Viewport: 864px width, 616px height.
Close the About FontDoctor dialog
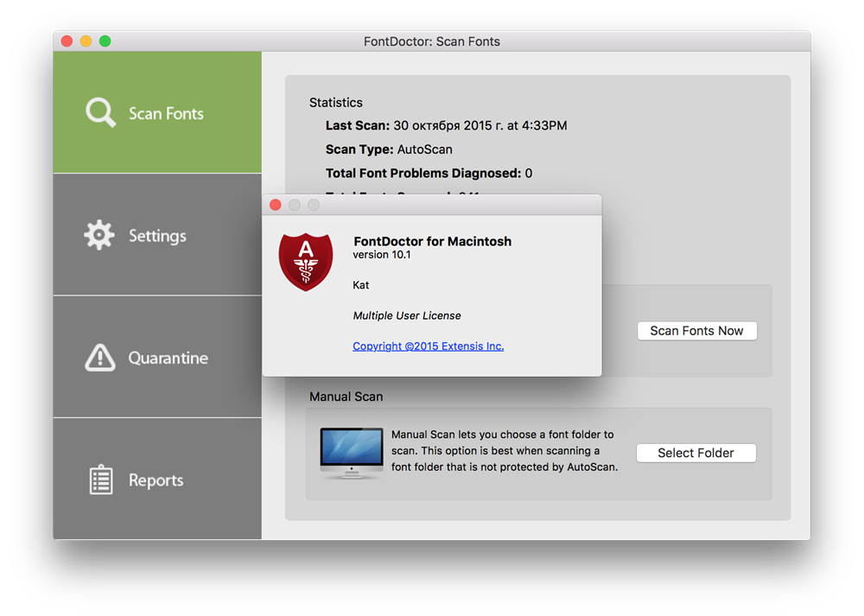[x=276, y=205]
